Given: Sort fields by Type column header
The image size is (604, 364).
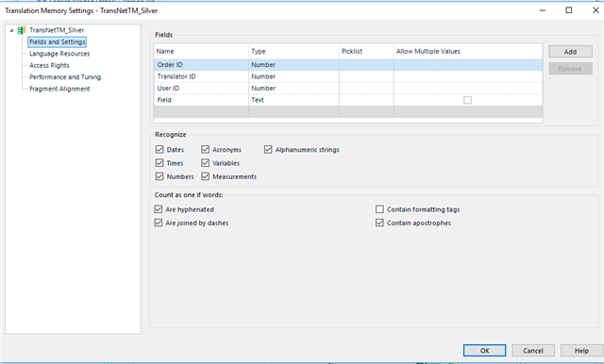Looking at the screenshot, I should coord(294,51).
